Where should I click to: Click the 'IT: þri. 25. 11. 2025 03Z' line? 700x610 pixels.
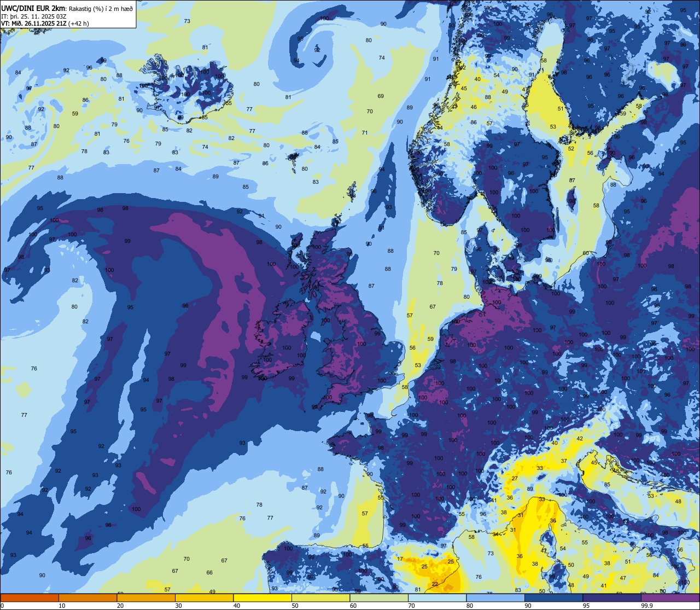pyautogui.click(x=34, y=16)
